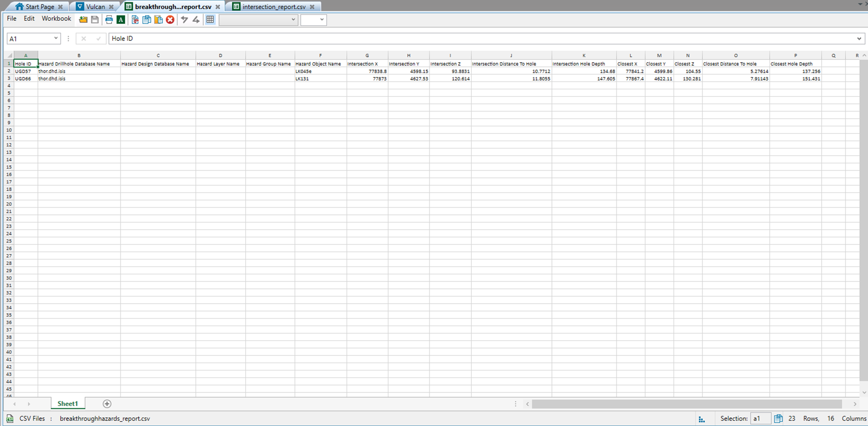Click the Paste clipboard icon
Screen dimensions: 868x426
[158, 19]
